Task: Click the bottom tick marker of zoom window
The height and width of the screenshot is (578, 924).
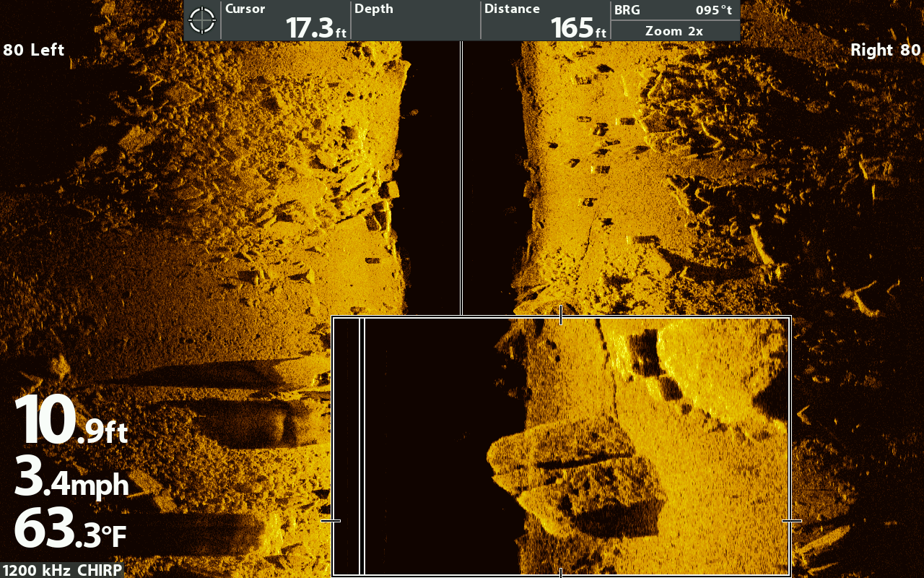Action: click(x=561, y=573)
